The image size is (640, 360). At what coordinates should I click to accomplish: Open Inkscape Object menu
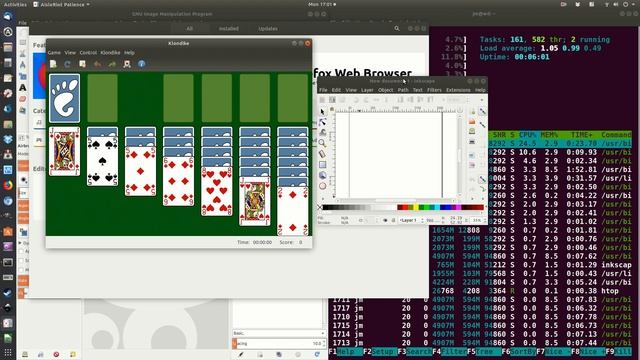(385, 90)
